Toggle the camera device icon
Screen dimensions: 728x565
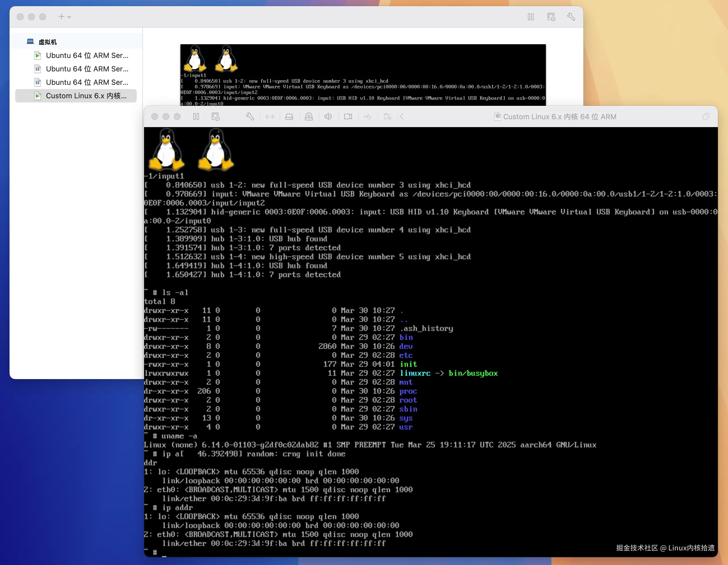click(348, 116)
